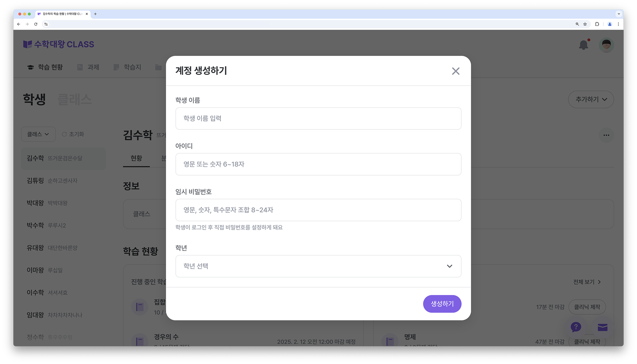Image resolution: width=637 pixels, height=364 pixels.
Task: Click the 학생 이름 입력 field
Action: pos(318,118)
